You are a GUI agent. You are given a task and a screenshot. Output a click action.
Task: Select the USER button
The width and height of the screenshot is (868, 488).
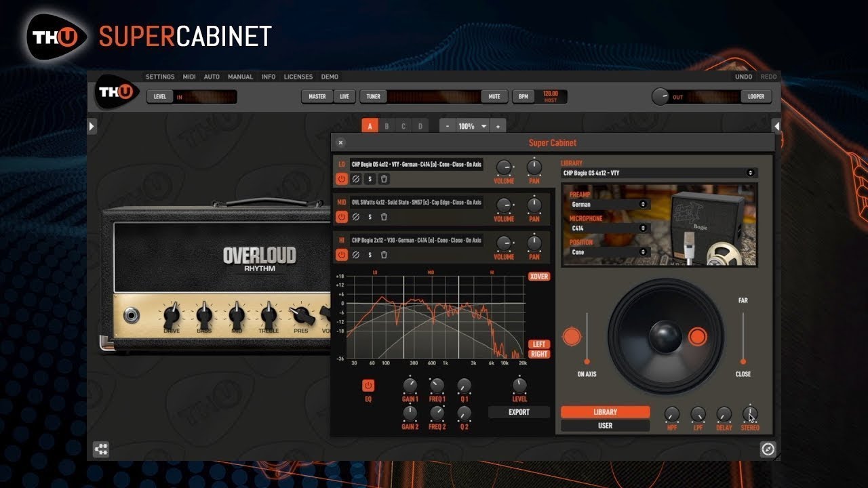point(605,426)
